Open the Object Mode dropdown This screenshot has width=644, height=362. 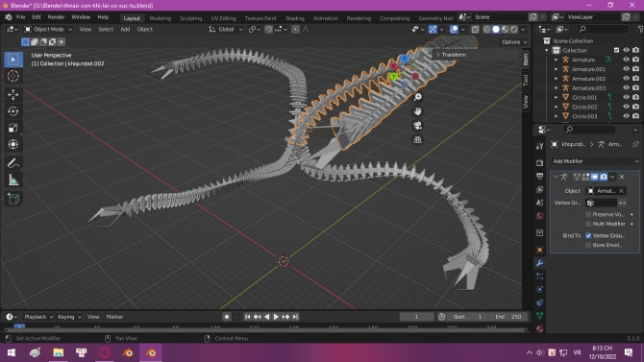48,29
